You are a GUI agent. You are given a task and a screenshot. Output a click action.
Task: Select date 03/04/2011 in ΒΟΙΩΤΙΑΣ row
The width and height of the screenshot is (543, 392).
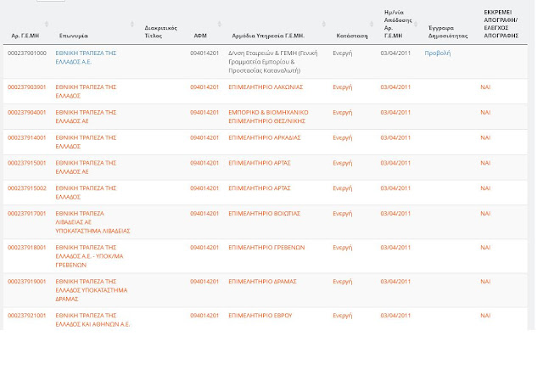(395, 213)
